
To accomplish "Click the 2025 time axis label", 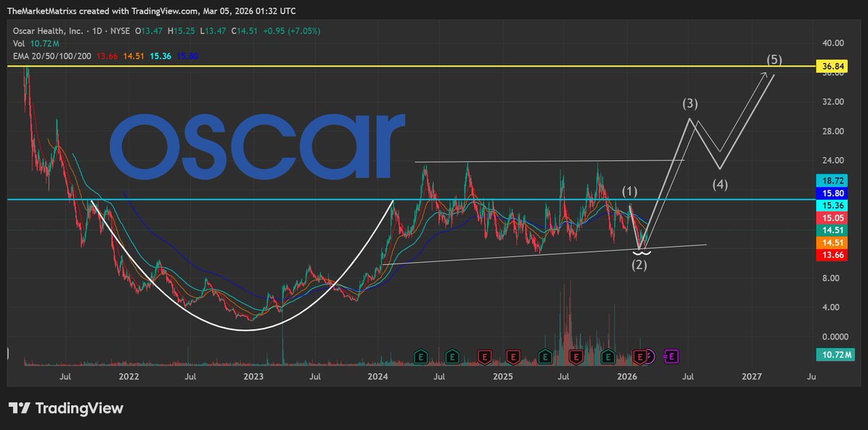I will click(x=503, y=376).
